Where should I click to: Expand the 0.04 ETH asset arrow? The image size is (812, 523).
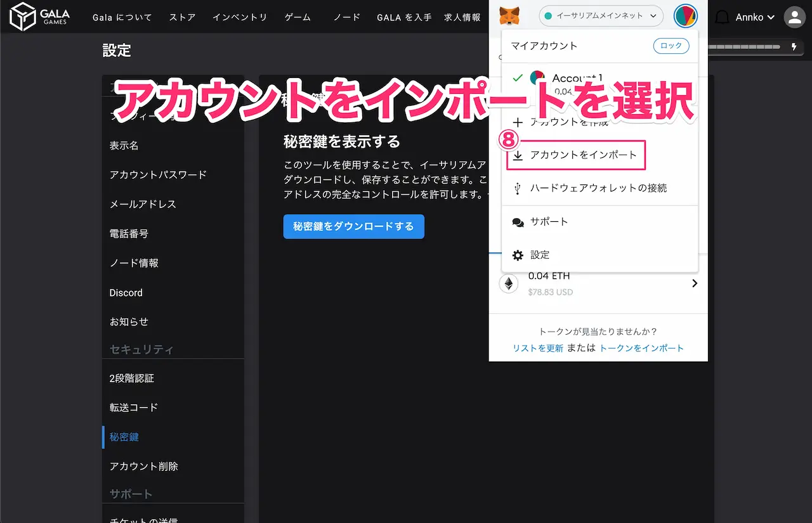[x=695, y=283]
